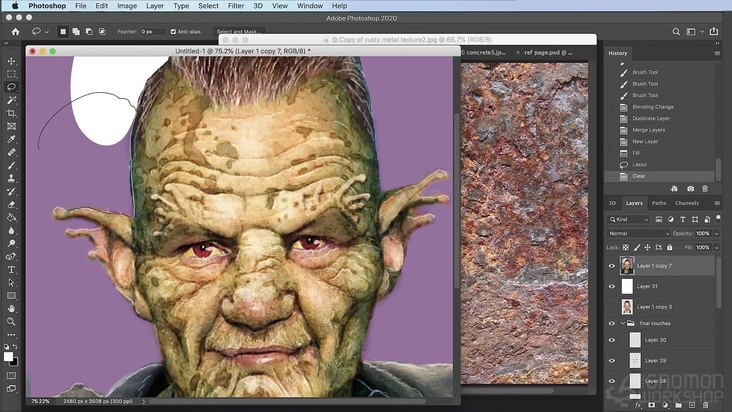Screen dimensions: 732x412
Task: Click the foreground color swatch
Action: (x=8, y=357)
